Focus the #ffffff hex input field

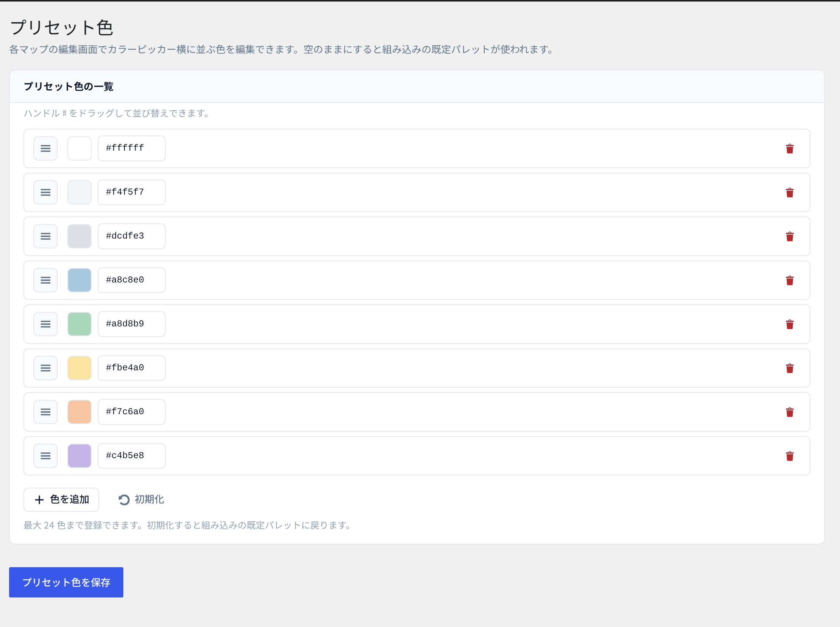[x=132, y=148]
